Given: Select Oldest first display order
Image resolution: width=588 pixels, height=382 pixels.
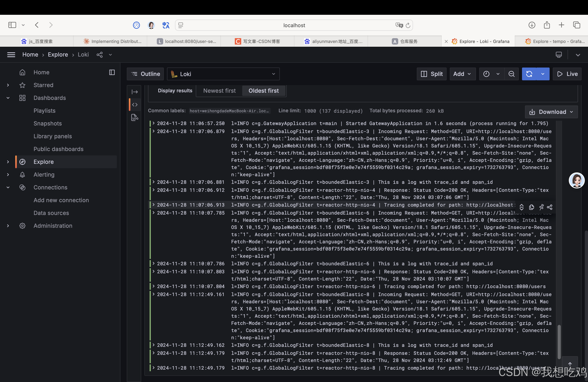Looking at the screenshot, I should [x=264, y=91].
